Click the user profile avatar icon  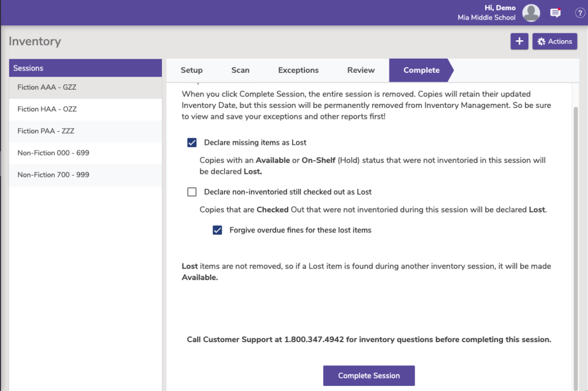(531, 13)
